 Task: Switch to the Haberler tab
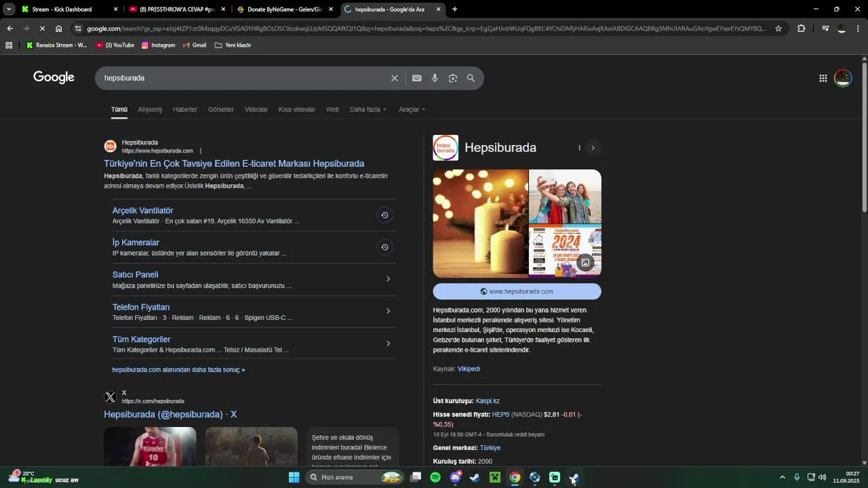point(185,109)
